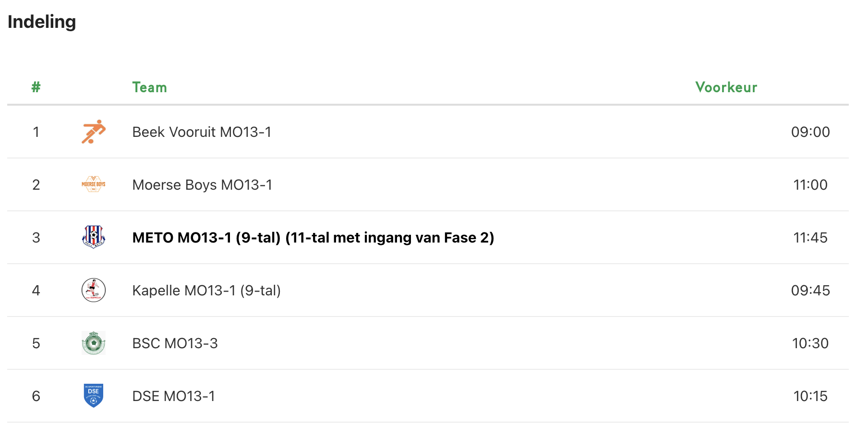Click the Voorkeur column header
The width and height of the screenshot is (868, 438).
pos(726,87)
